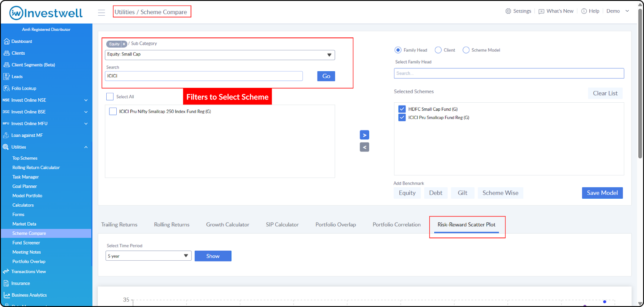Tick the Select All checkbox
This screenshot has width=644, height=307.
[x=110, y=97]
